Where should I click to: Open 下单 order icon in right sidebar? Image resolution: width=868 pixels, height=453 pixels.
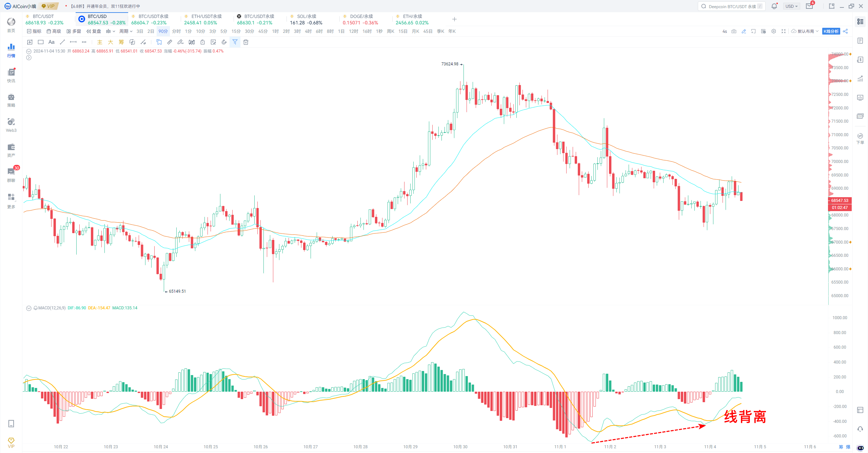click(860, 139)
